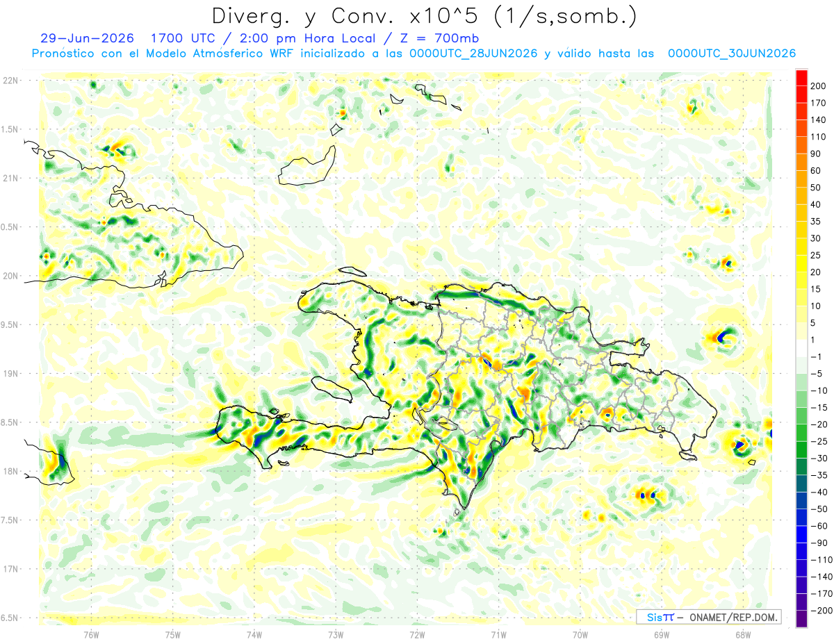Click the 69W longitude label
This screenshot has height=644, width=834.
tap(662, 634)
